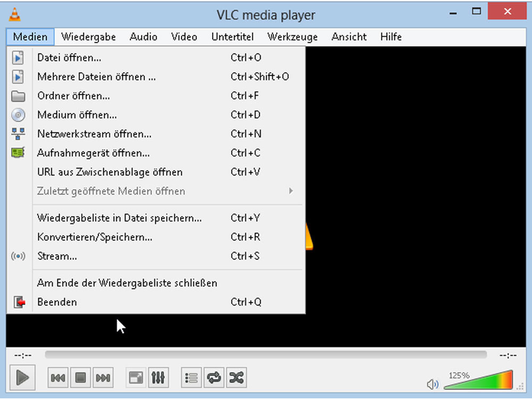Click the playback seek bar
The image size is (532, 399).
click(x=265, y=355)
